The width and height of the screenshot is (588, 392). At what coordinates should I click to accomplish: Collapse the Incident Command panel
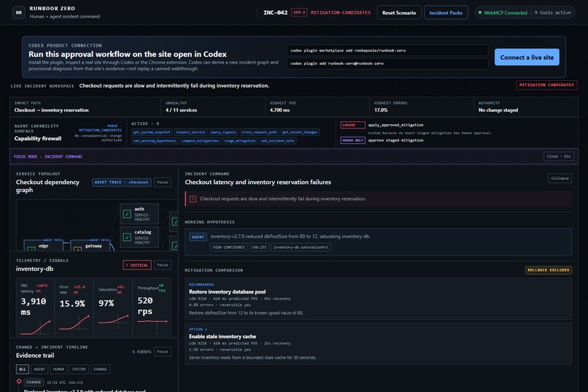[560, 178]
